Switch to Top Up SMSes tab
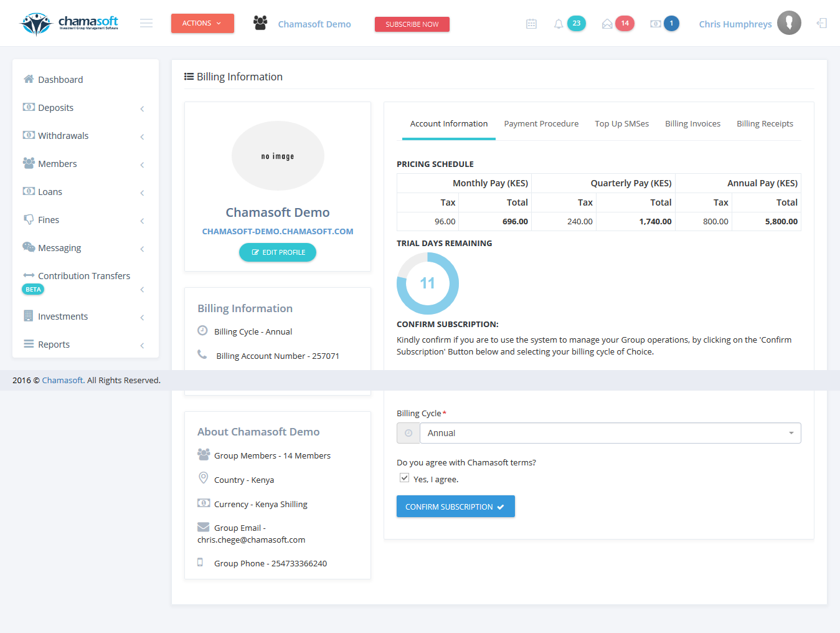This screenshot has height=633, width=840. click(621, 124)
